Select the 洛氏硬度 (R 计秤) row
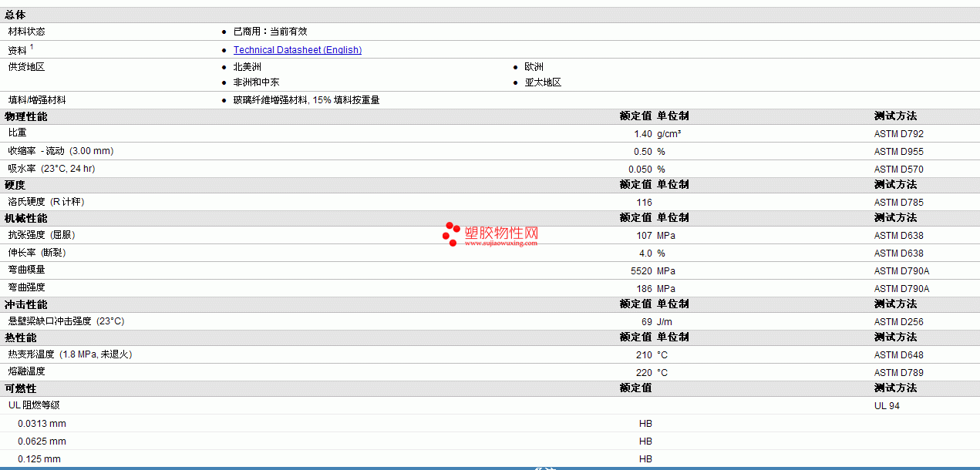The width and height of the screenshot is (980, 470). pos(490,202)
